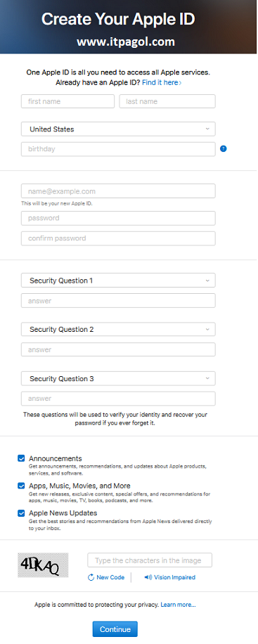Click into the birthday field
This screenshot has width=258, height=644.
[118, 149]
